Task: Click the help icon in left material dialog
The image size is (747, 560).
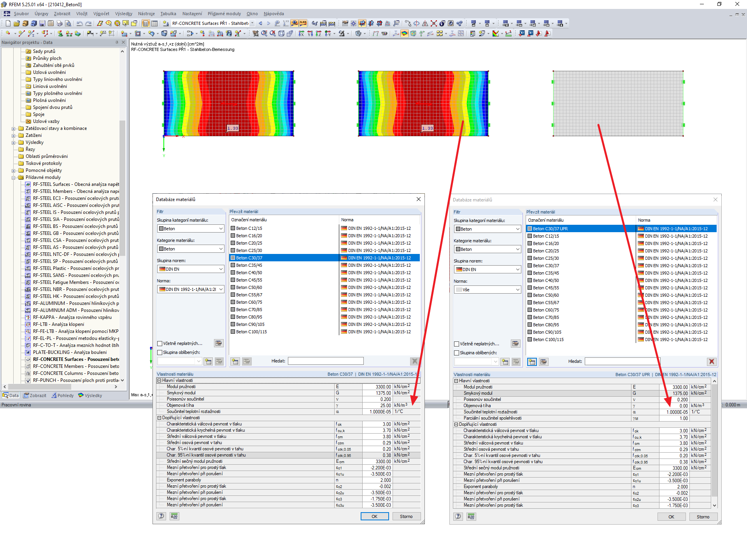Action: 161,516
